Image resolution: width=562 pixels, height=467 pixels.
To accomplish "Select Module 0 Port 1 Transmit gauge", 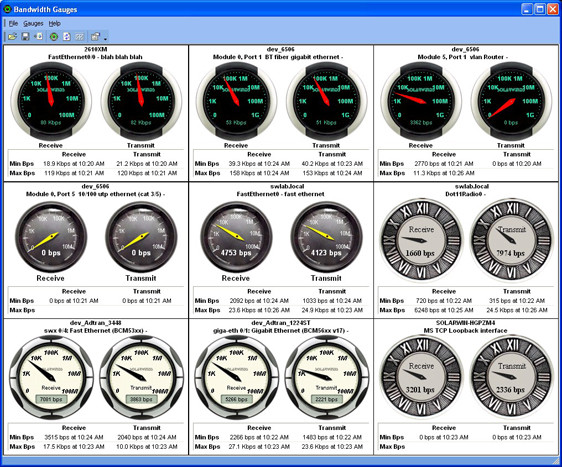I will (326, 101).
